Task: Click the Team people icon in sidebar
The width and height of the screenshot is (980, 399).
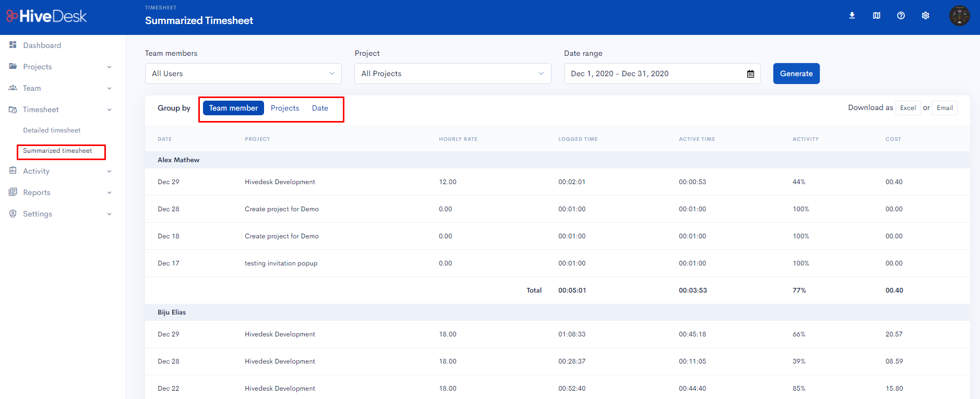Action: tap(13, 88)
